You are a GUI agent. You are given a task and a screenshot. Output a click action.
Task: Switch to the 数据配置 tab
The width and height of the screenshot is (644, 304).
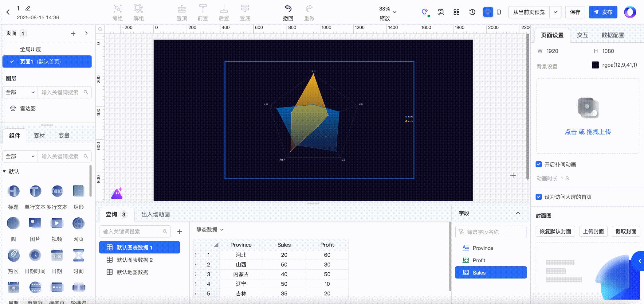pos(613,35)
